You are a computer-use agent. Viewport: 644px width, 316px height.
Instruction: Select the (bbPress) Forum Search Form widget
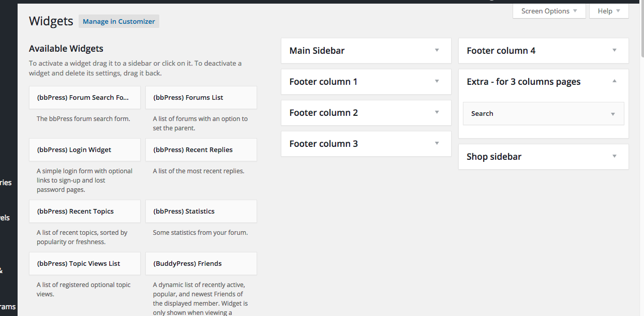point(85,98)
